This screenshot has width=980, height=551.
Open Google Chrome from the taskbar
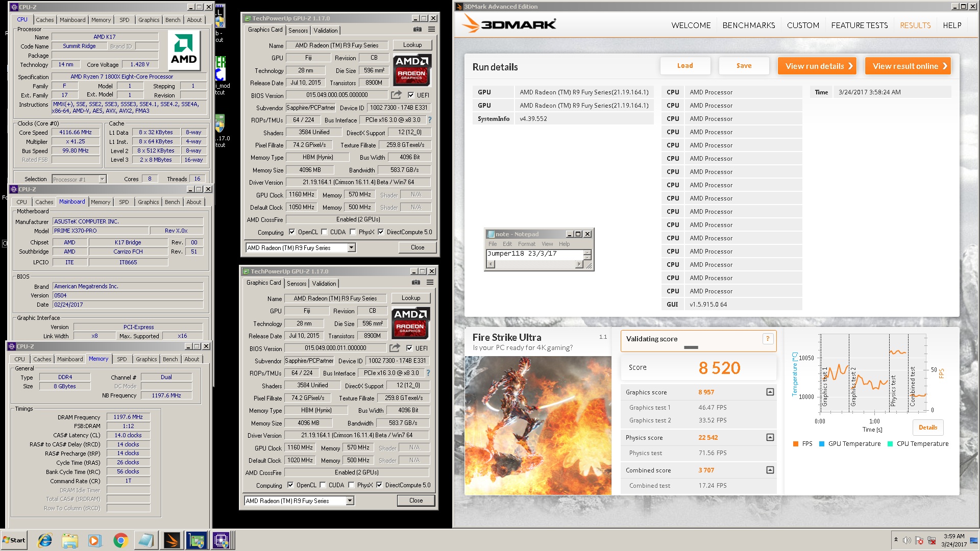coord(120,540)
